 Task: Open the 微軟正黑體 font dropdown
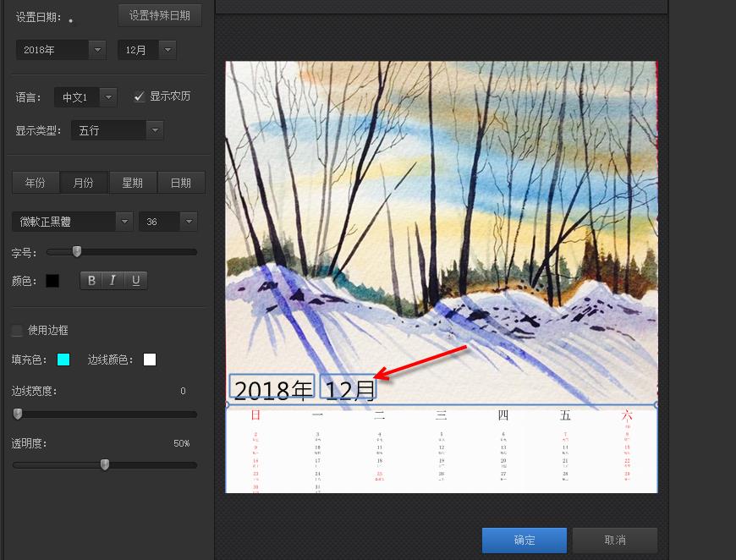click(x=72, y=222)
